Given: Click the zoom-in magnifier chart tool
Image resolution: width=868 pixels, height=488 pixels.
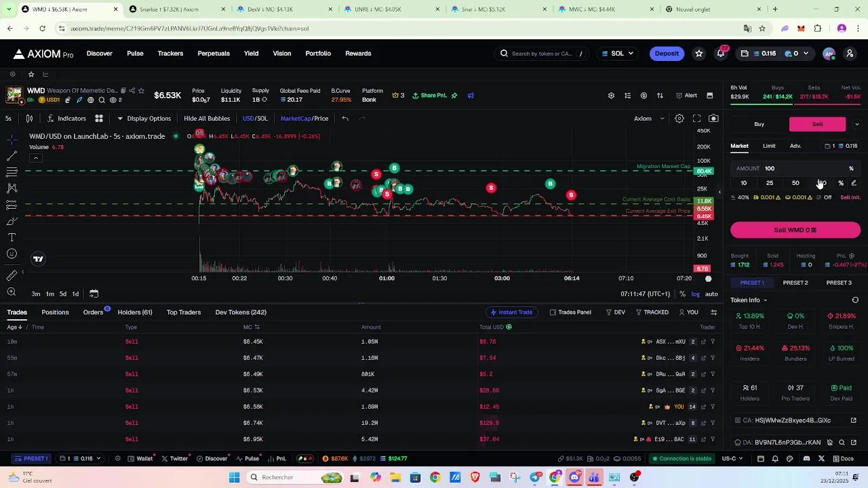Looking at the screenshot, I should (x=12, y=292).
